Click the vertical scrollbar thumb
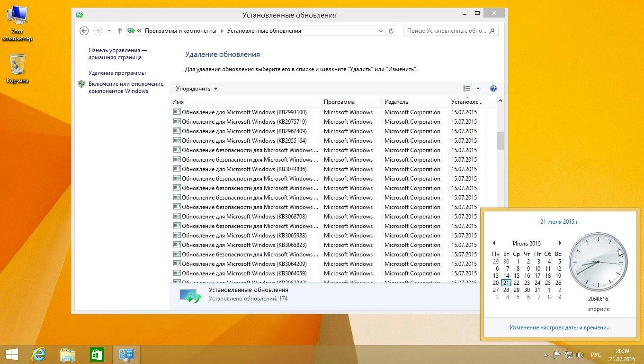This screenshot has height=364, width=644. click(x=500, y=141)
